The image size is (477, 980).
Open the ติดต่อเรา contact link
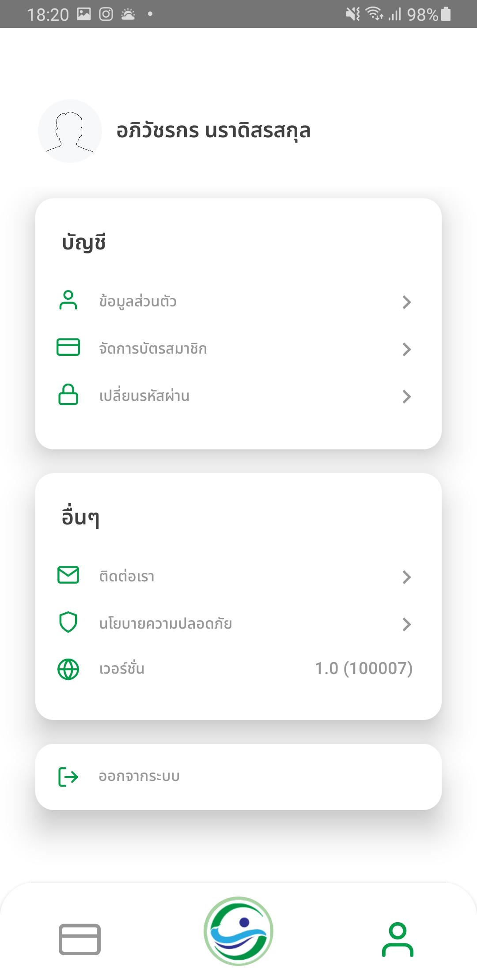coord(127,577)
